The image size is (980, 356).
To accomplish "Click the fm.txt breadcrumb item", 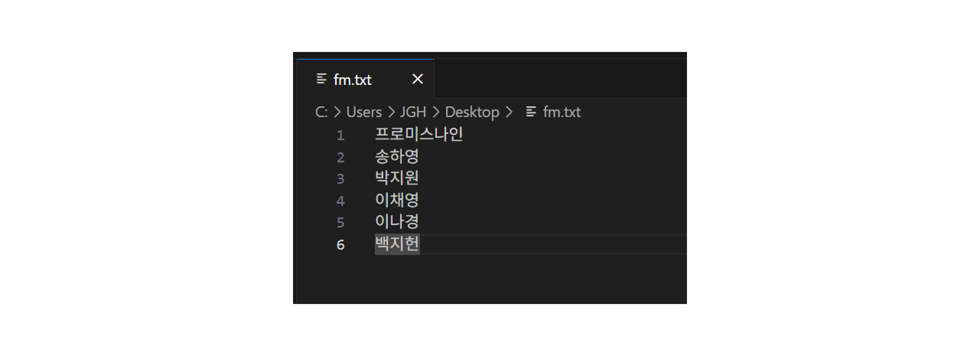I will click(562, 112).
